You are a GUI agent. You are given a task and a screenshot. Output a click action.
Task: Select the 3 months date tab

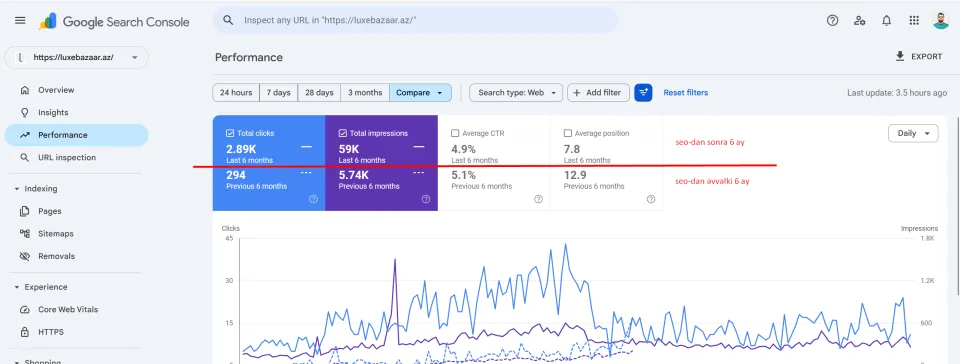point(365,92)
